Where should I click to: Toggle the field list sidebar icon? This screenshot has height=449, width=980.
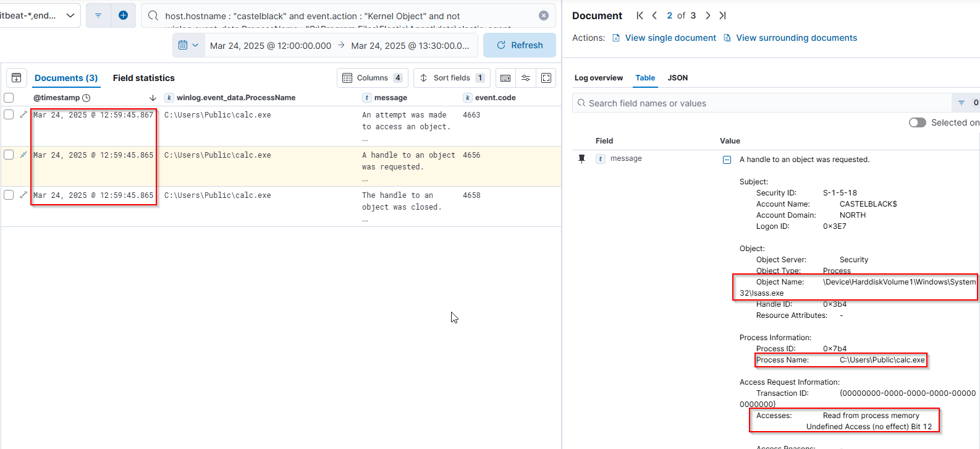17,78
